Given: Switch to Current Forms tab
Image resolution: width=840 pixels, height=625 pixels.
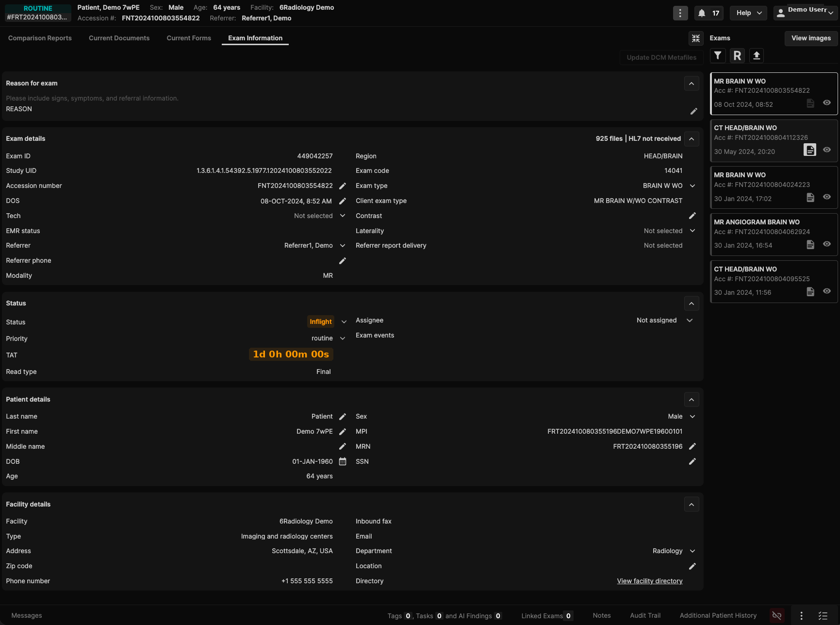Looking at the screenshot, I should 189,38.
